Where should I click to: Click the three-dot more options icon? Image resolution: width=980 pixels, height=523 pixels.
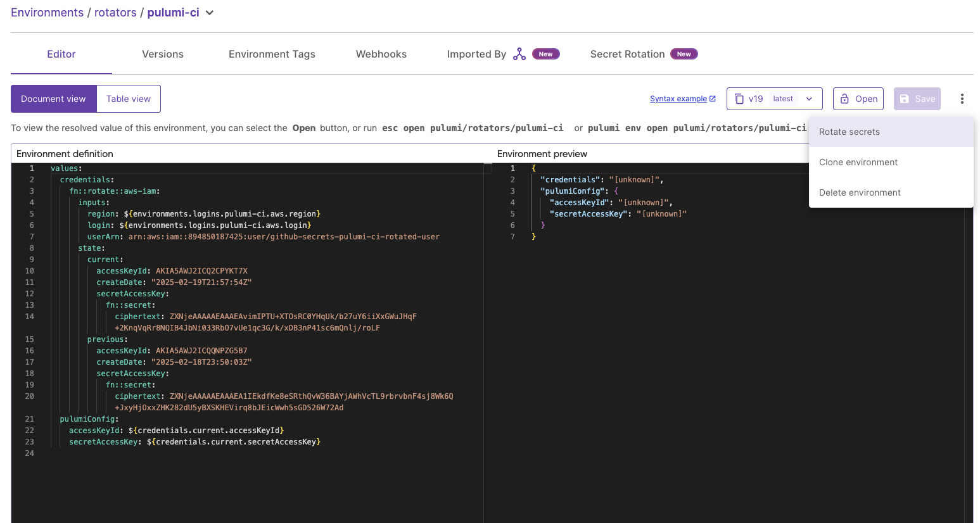pyautogui.click(x=962, y=99)
